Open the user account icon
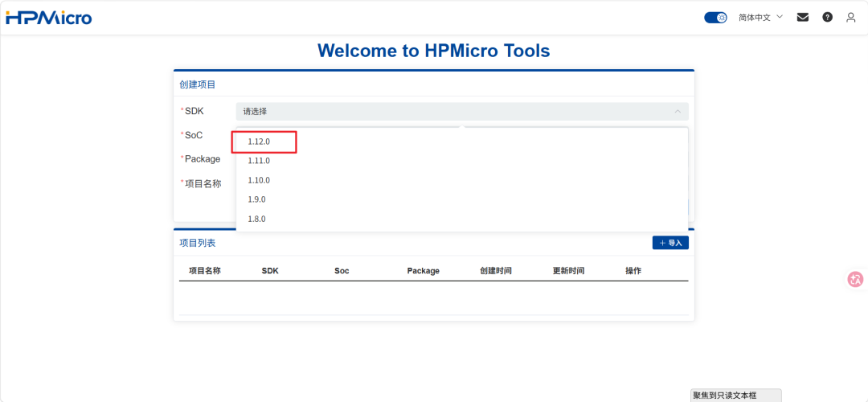This screenshot has height=402, width=868. (x=851, y=17)
